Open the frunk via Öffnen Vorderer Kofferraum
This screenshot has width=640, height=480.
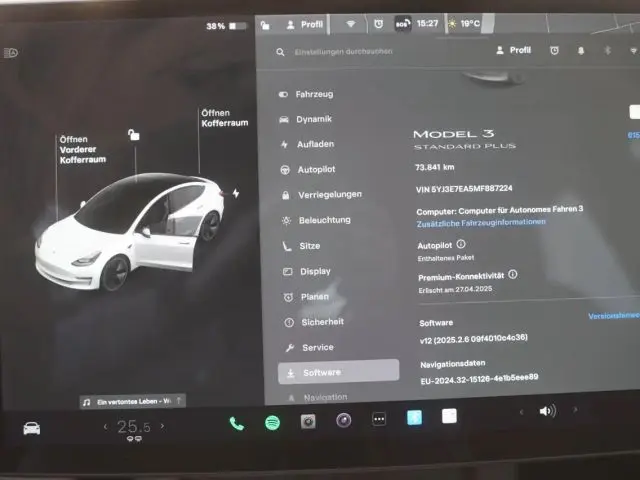pyautogui.click(x=82, y=149)
